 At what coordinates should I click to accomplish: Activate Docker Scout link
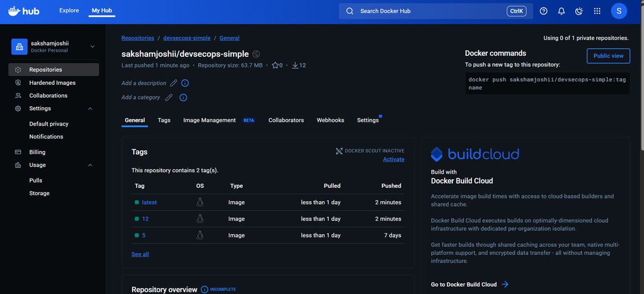[x=394, y=159]
